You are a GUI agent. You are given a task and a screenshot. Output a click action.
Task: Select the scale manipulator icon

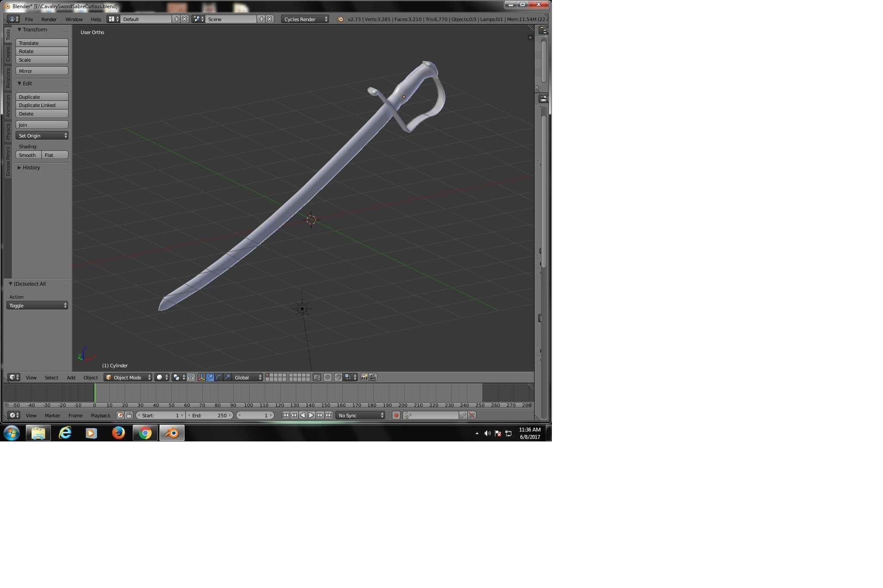click(227, 378)
